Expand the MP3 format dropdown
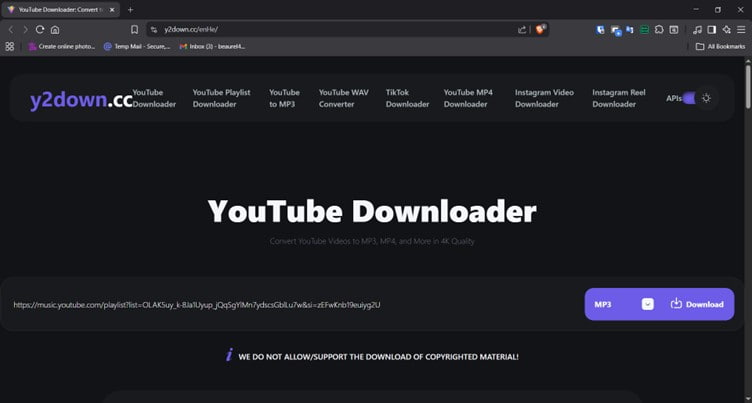This screenshot has width=752, height=403. point(647,304)
